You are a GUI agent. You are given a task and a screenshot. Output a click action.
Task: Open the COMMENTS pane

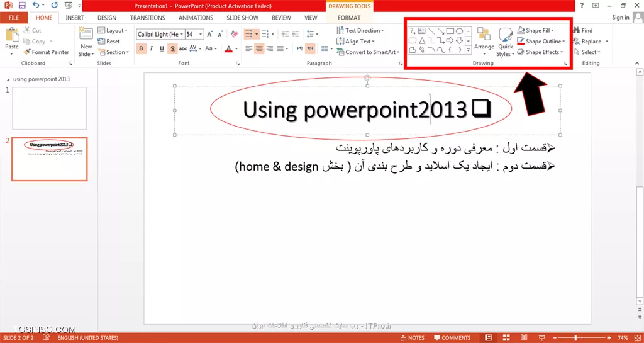(452, 338)
